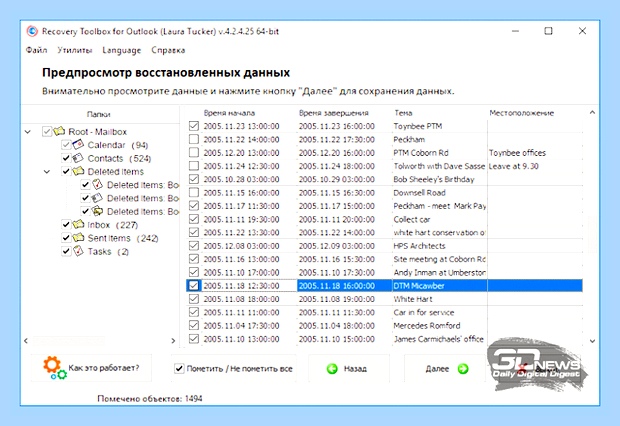Select the Tasks (2) folder label
Viewport: 620px width, 426px height.
click(x=108, y=252)
